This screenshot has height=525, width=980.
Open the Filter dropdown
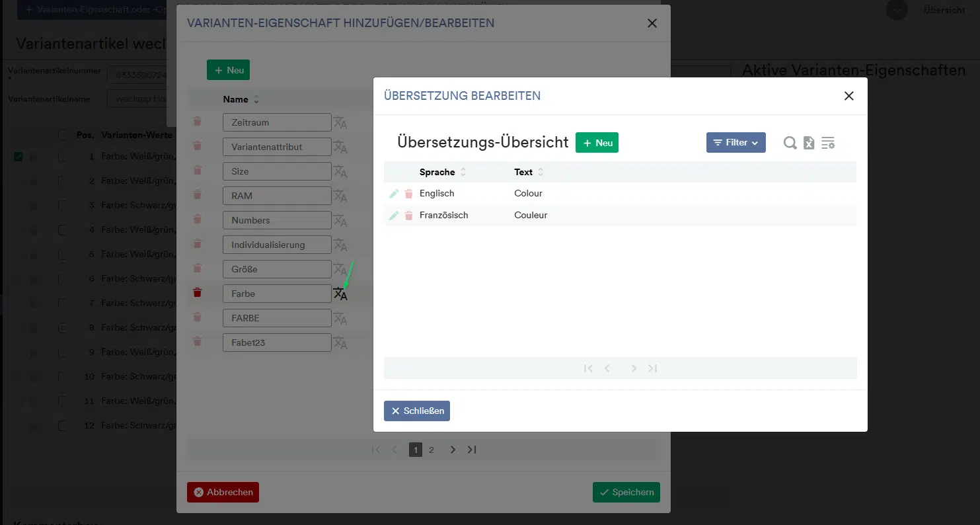point(735,143)
